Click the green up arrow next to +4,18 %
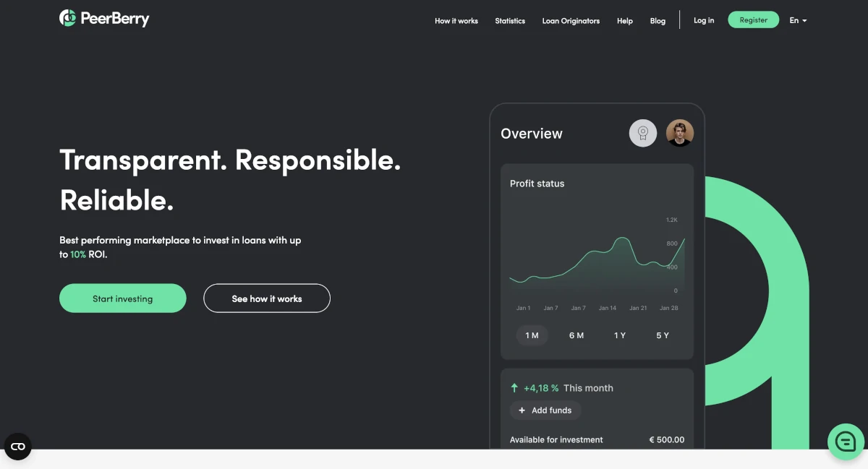The height and width of the screenshot is (469, 868). pos(514,388)
